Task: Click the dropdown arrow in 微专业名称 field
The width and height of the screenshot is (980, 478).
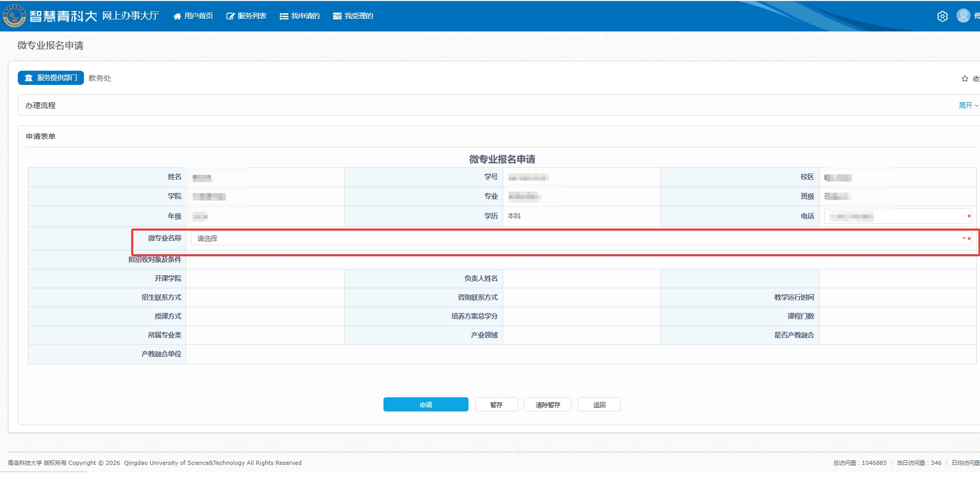Action: [x=964, y=238]
